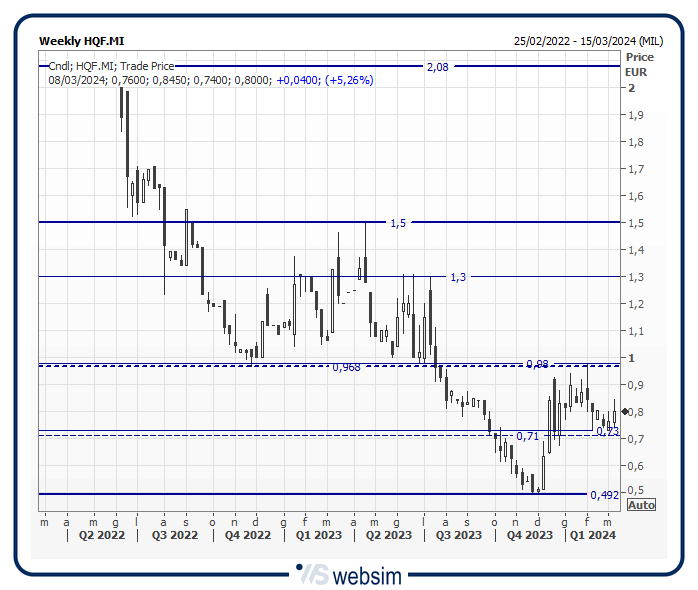Click the Price EUR axis header

click(638, 64)
